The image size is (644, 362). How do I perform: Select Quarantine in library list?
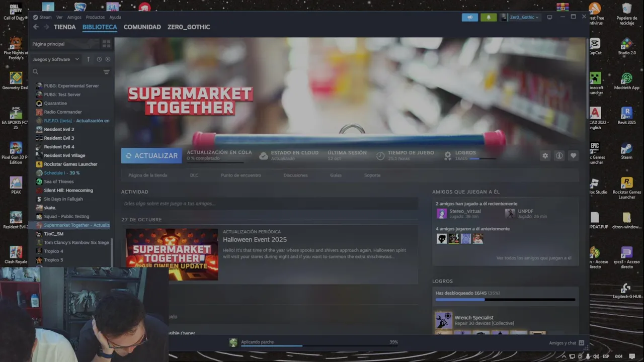point(55,103)
